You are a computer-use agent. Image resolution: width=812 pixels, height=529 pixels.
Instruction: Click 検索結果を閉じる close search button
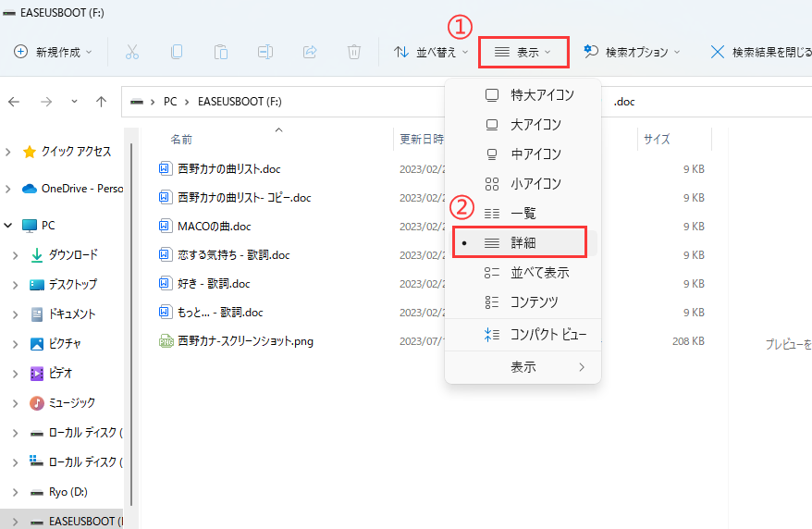[x=760, y=52]
